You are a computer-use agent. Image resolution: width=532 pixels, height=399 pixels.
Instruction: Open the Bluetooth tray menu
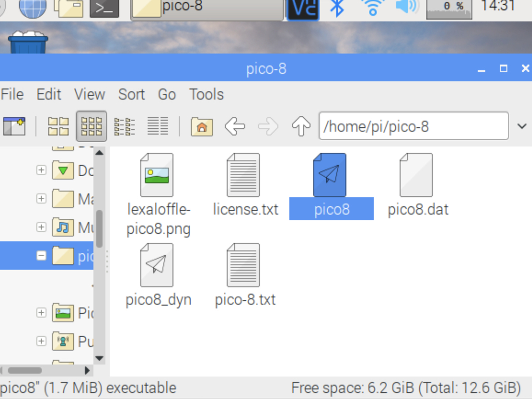coord(337,8)
